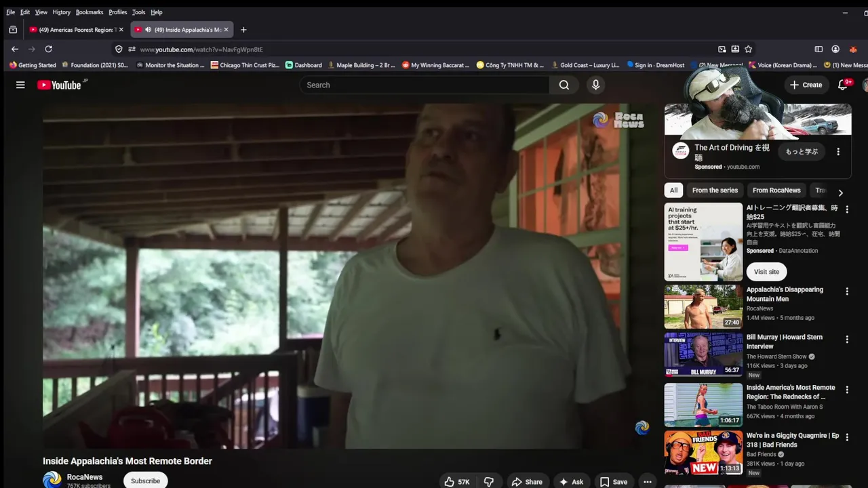Open the Tools menu
Screen dimensions: 868x488
click(139, 12)
